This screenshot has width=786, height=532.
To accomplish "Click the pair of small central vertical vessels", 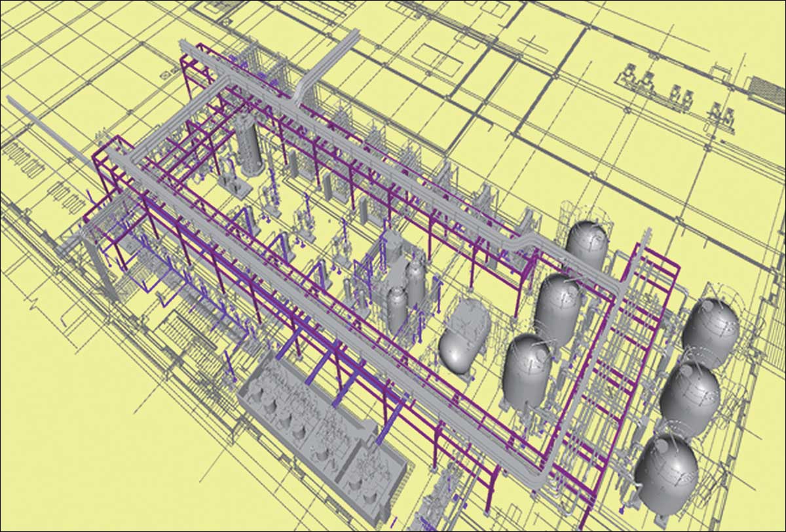I will click(x=405, y=292).
